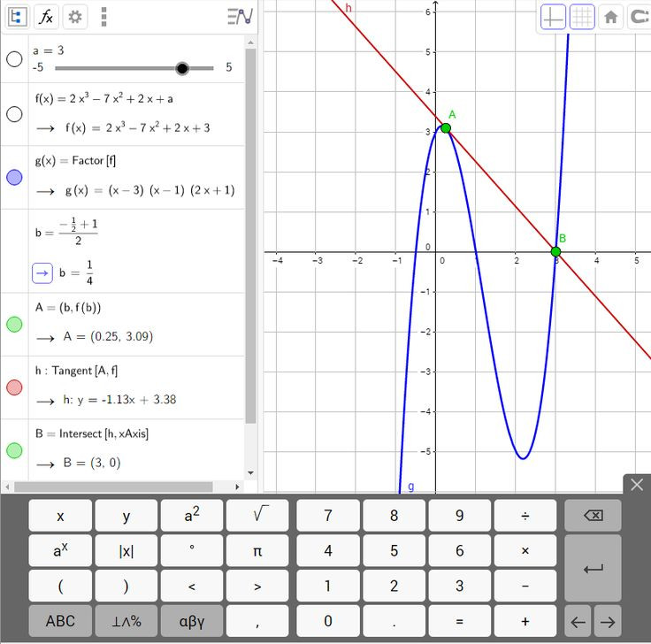
Task: Open the Algebra settings gear
Action: [75, 16]
